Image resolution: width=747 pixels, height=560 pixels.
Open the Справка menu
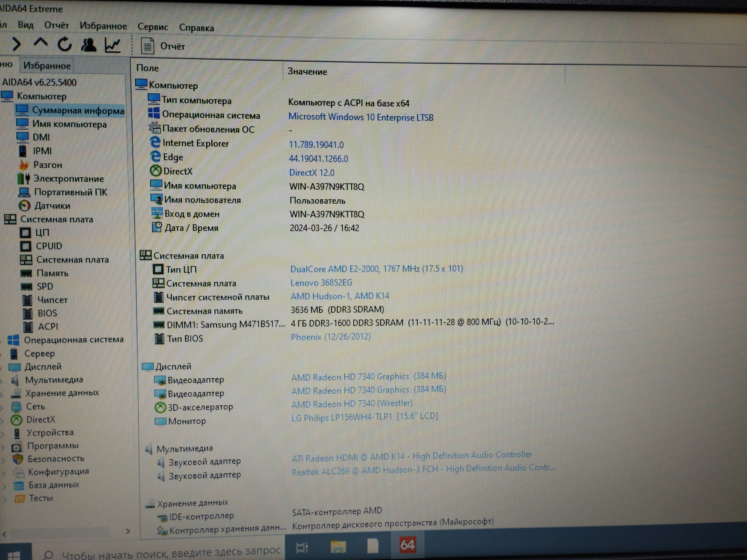[196, 28]
